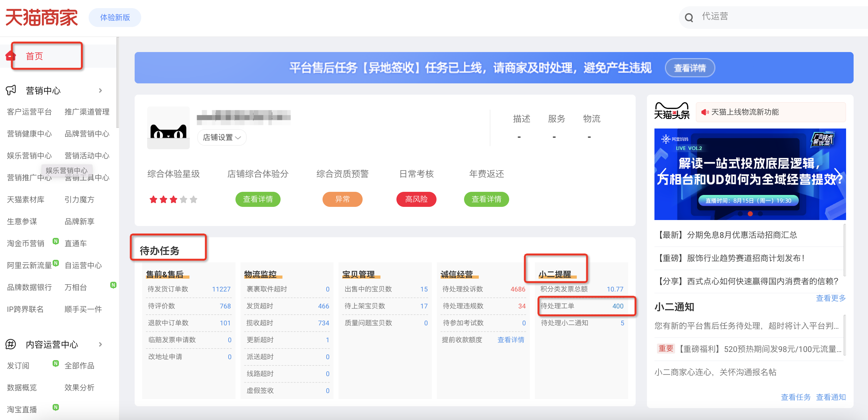Click the Tmall cat shop avatar
Viewport: 868px width, 420px height.
168,128
